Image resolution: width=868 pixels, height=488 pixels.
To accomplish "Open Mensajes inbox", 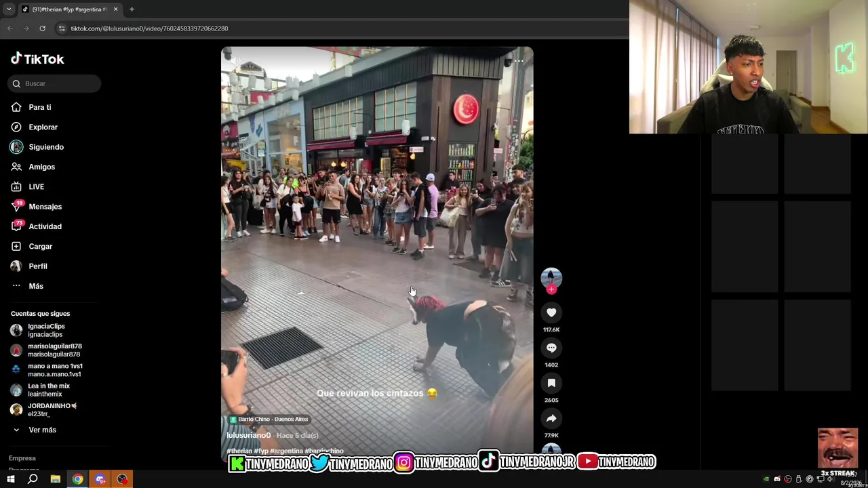I will 36,207.
